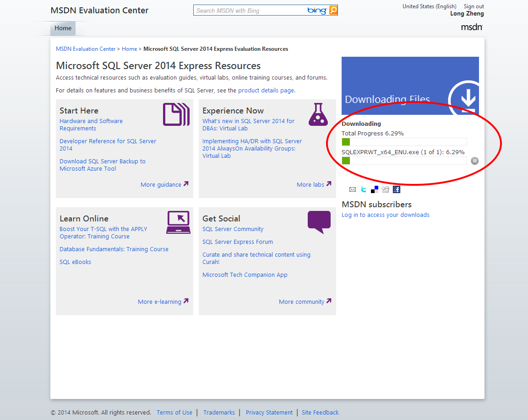The image size is (528, 420).
Task: Click More community with the arrow icon
Action: click(302, 302)
